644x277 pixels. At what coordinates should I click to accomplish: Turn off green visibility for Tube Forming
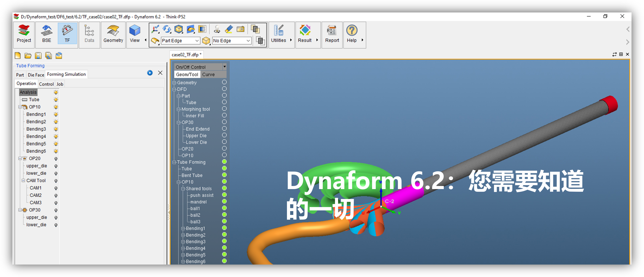[x=224, y=162]
